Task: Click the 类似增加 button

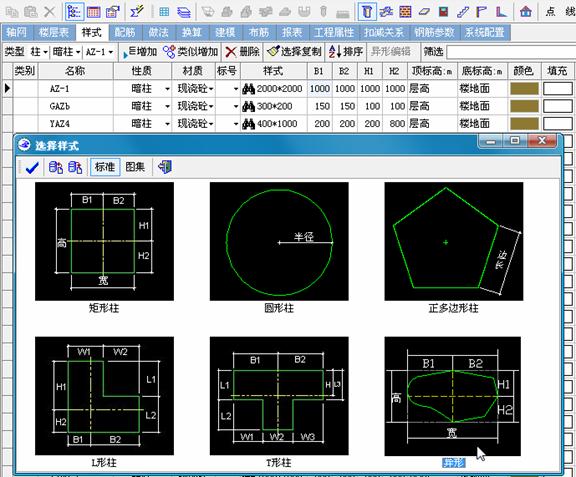Action: (191, 52)
